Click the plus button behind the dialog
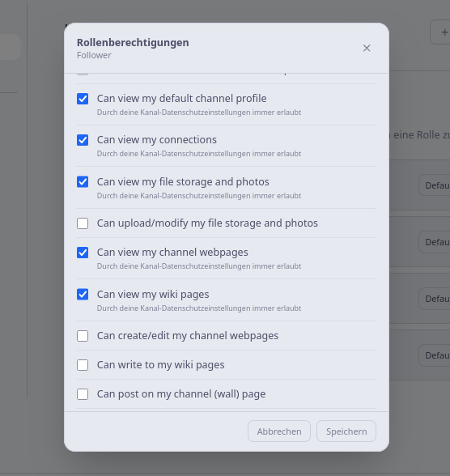450x476 pixels. click(440, 32)
